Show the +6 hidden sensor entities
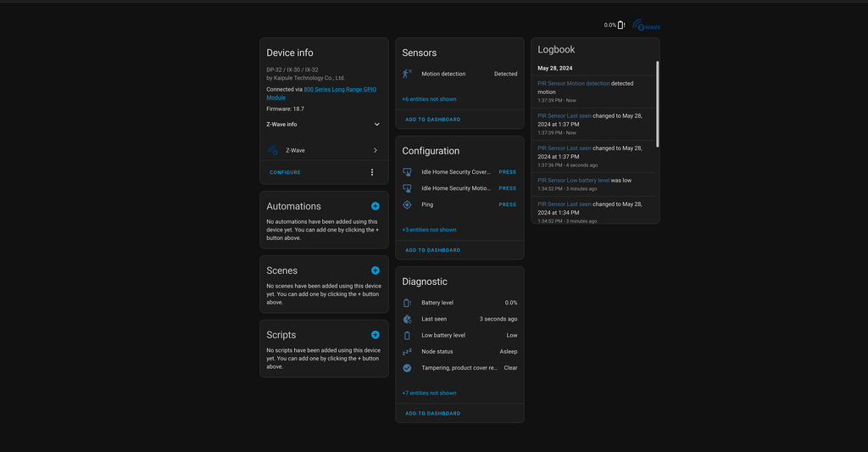The height and width of the screenshot is (452, 868). [x=429, y=99]
